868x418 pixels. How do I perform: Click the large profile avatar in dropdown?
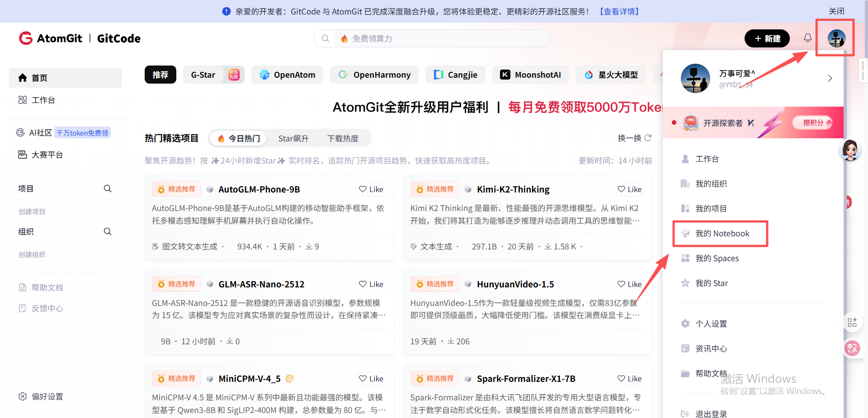[695, 78]
